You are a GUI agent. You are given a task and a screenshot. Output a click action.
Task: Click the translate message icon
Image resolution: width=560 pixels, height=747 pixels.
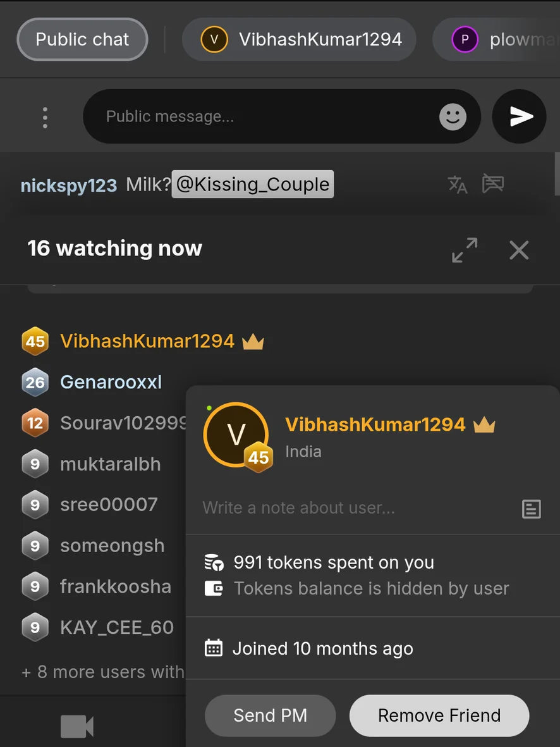pos(458,185)
